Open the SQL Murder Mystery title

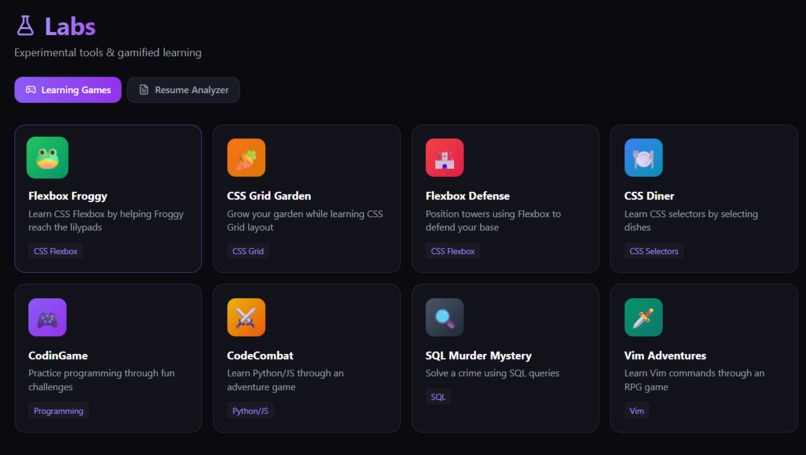(x=479, y=356)
